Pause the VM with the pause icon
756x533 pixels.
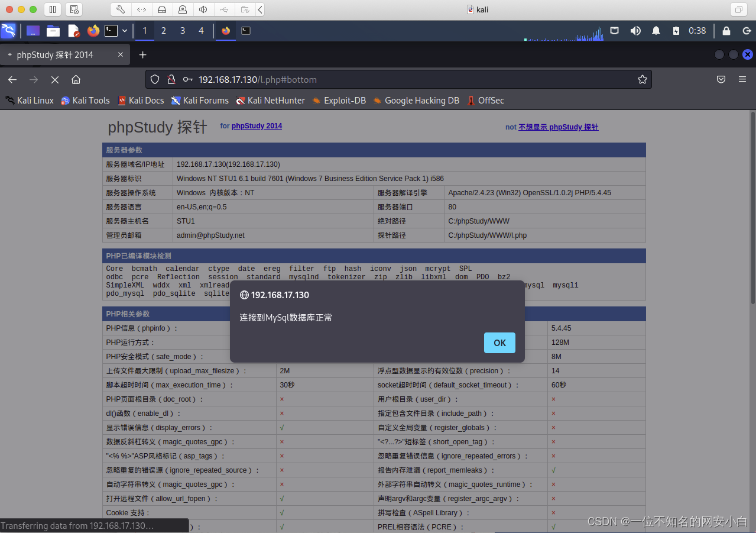coord(52,9)
